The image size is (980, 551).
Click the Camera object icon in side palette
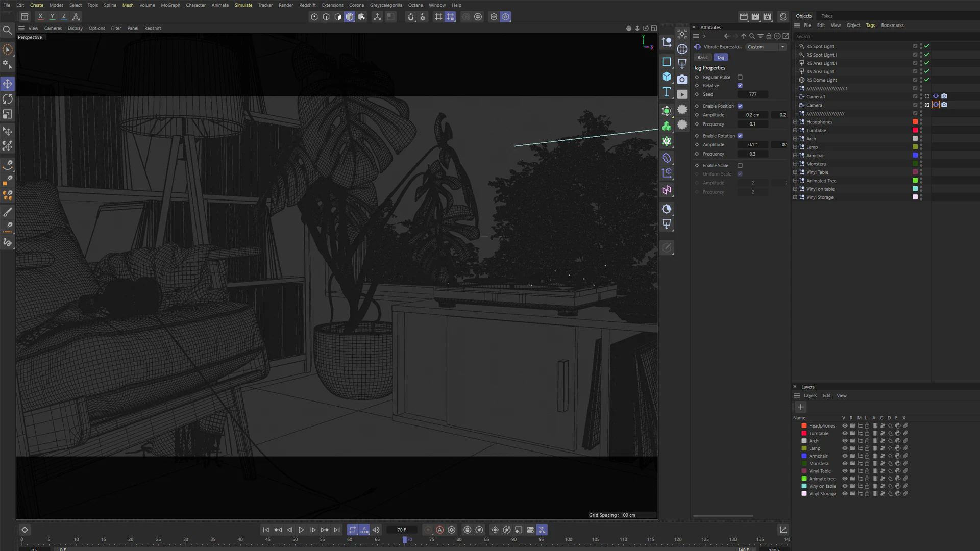(x=682, y=79)
